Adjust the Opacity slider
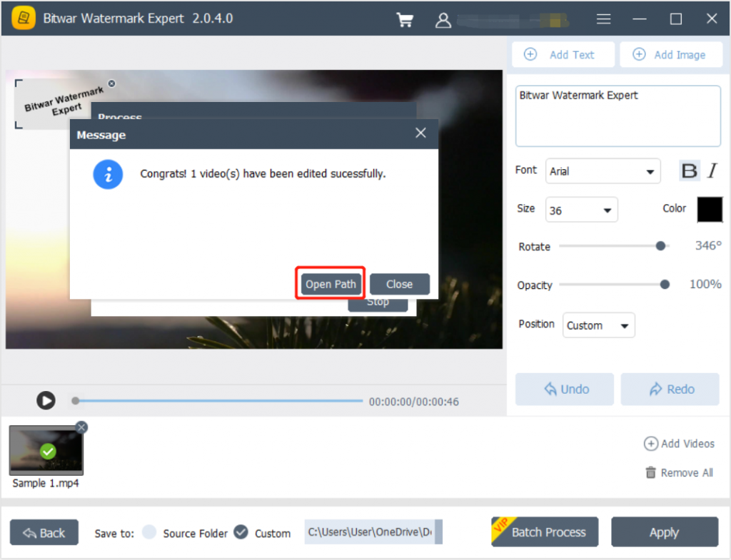The height and width of the screenshot is (560, 731). (x=665, y=284)
